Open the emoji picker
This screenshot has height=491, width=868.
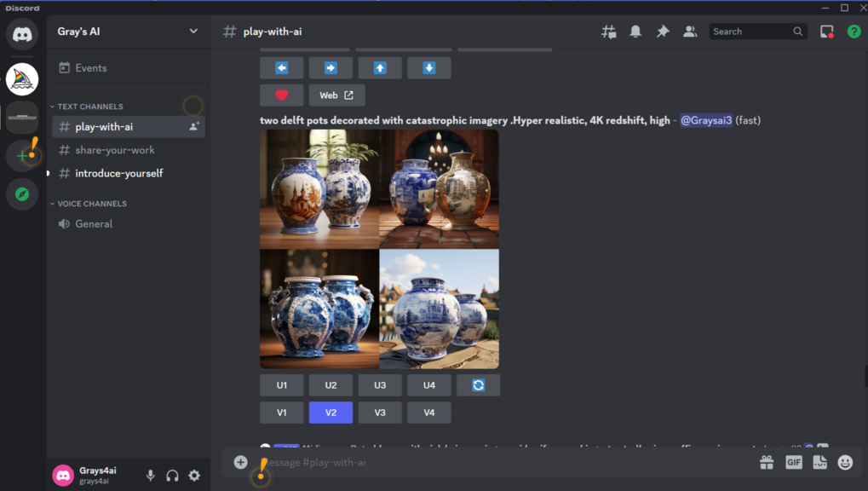click(845, 462)
